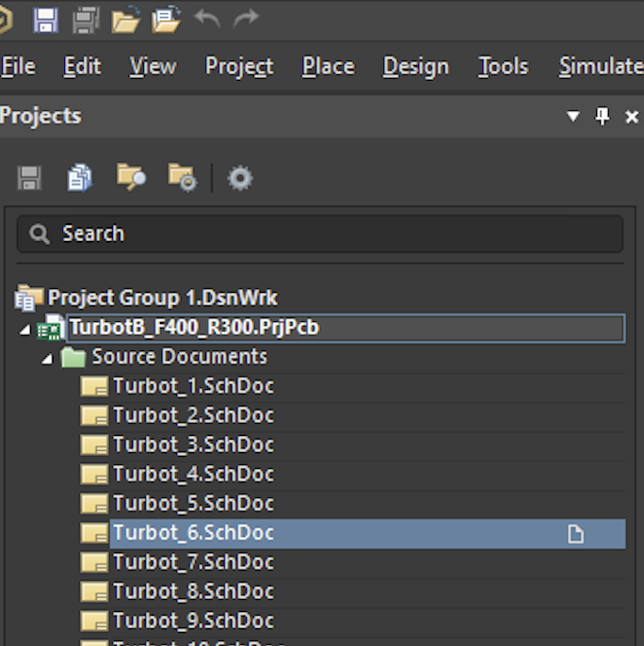
Task: Click the open-document icon on Turbot_6 row
Action: (575, 534)
